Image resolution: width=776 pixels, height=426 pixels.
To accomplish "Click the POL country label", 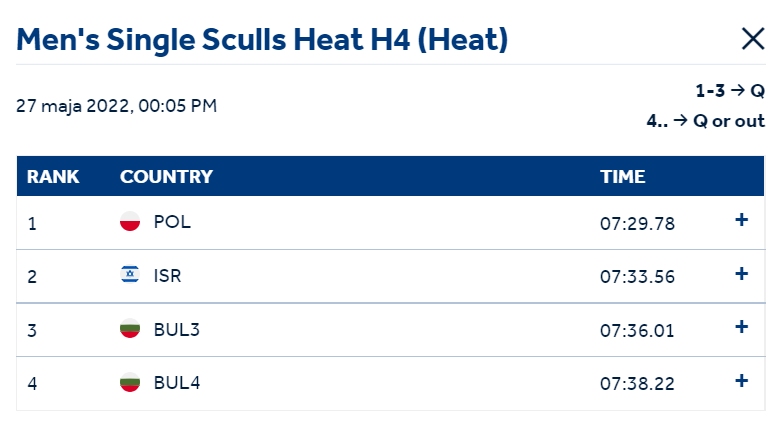I will [x=172, y=222].
